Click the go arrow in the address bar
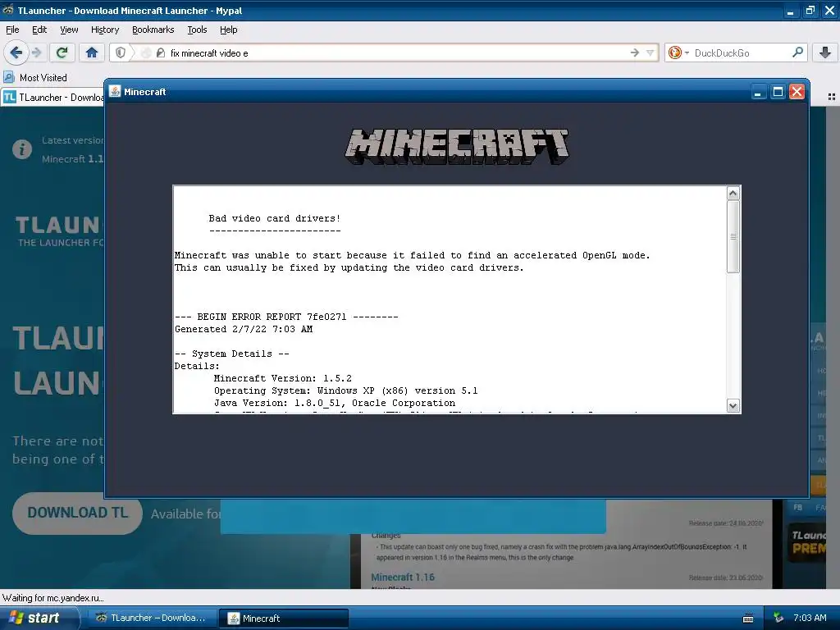Viewport: 840px width, 630px height. pyautogui.click(x=635, y=52)
